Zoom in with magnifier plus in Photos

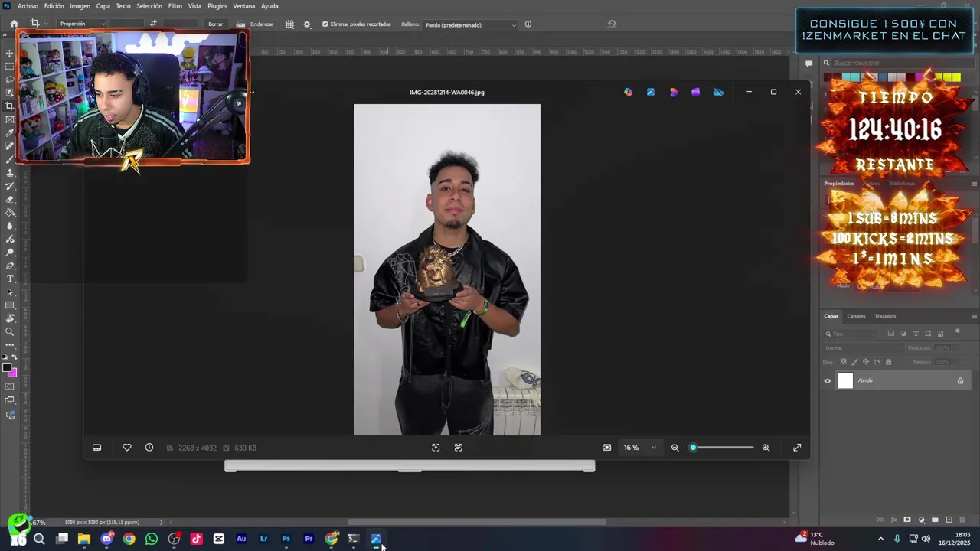(766, 448)
